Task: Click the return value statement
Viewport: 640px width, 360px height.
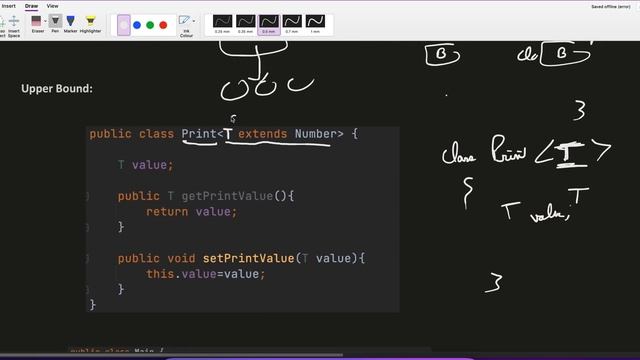Action: pyautogui.click(x=191, y=212)
